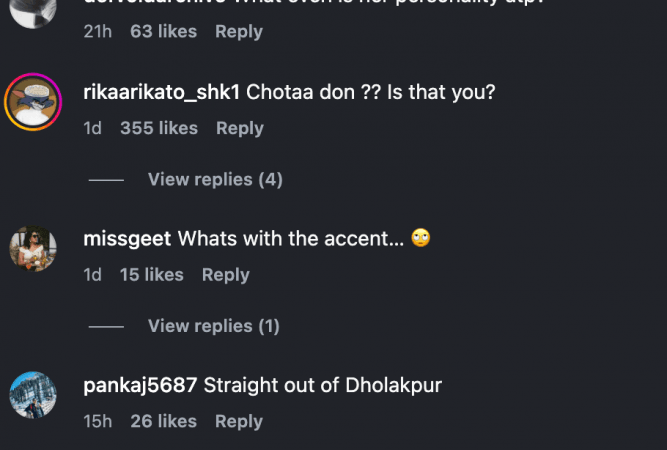The width and height of the screenshot is (667, 450).
Task: Expand View replies (4) under Chotaa don comment
Action: (215, 180)
